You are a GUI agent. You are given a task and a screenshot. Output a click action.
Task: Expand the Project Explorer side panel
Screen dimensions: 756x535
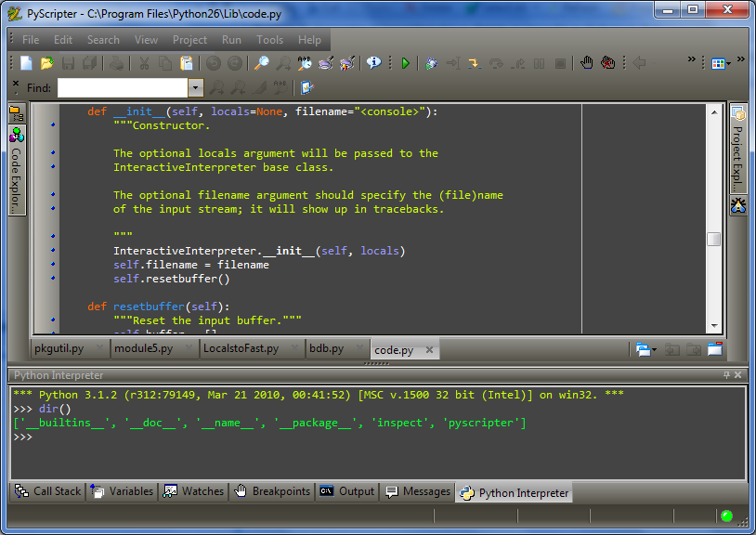click(738, 149)
